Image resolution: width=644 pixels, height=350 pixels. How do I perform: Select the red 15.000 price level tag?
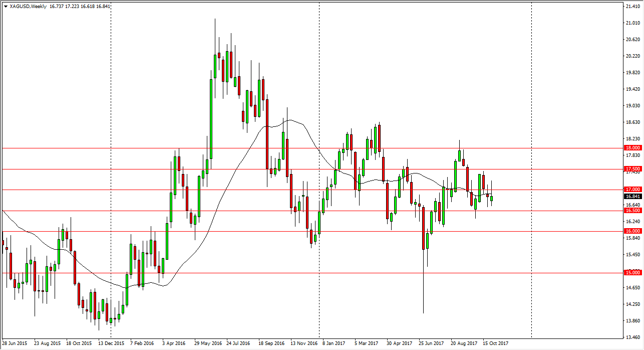pos(633,273)
